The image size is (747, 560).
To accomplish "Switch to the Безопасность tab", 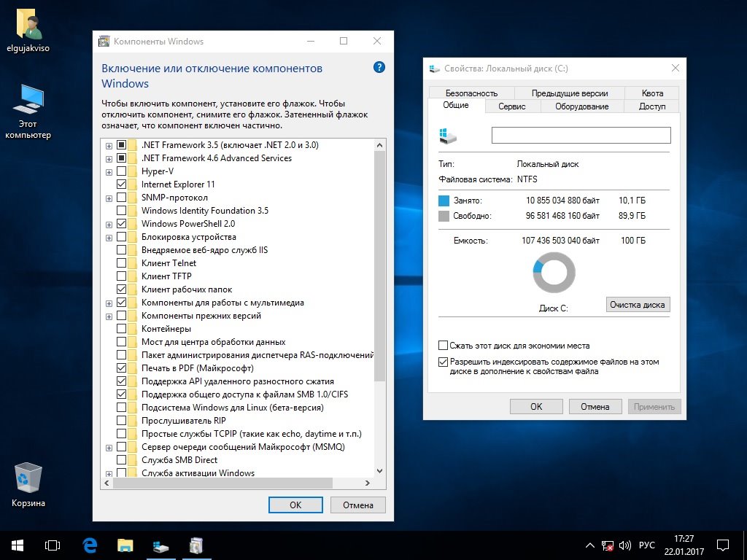I will pyautogui.click(x=471, y=93).
